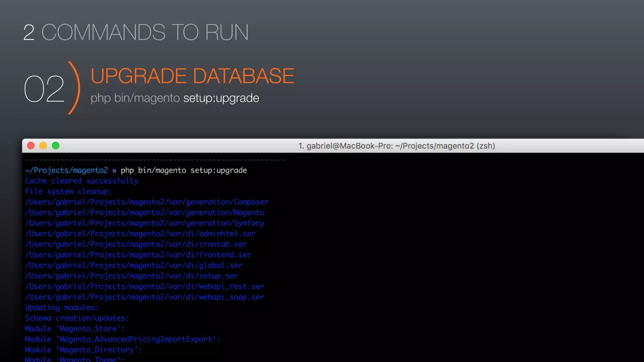Click the green zoom button of terminal
The height and width of the screenshot is (362, 644).
(x=56, y=145)
